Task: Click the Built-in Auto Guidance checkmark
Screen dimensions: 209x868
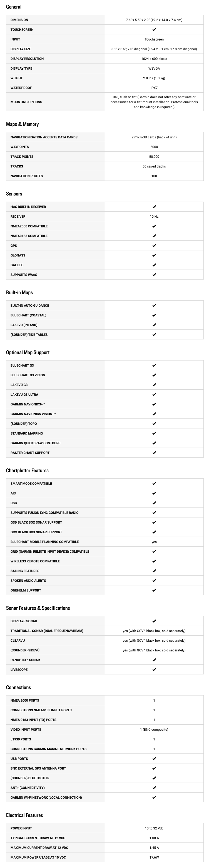Action: (154, 306)
